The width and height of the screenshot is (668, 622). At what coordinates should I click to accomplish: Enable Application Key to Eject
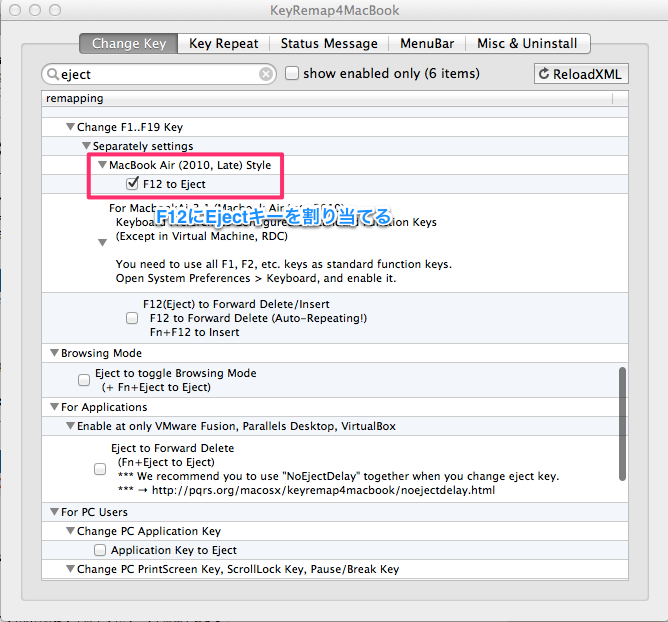tap(100, 550)
